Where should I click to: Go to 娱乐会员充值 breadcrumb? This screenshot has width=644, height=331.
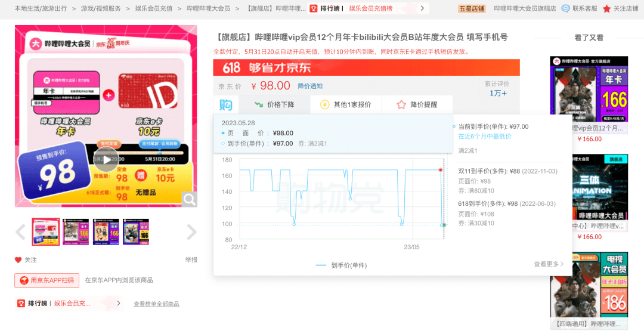click(x=154, y=8)
